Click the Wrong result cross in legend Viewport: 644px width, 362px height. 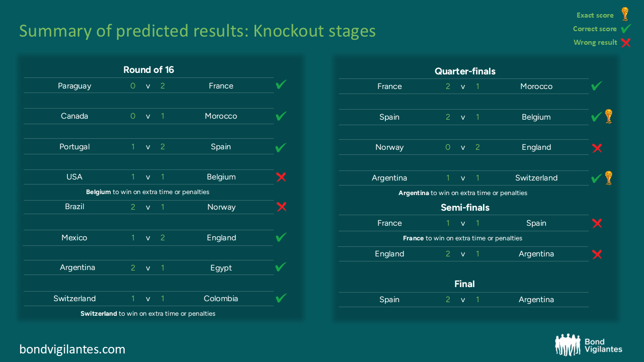(626, 43)
